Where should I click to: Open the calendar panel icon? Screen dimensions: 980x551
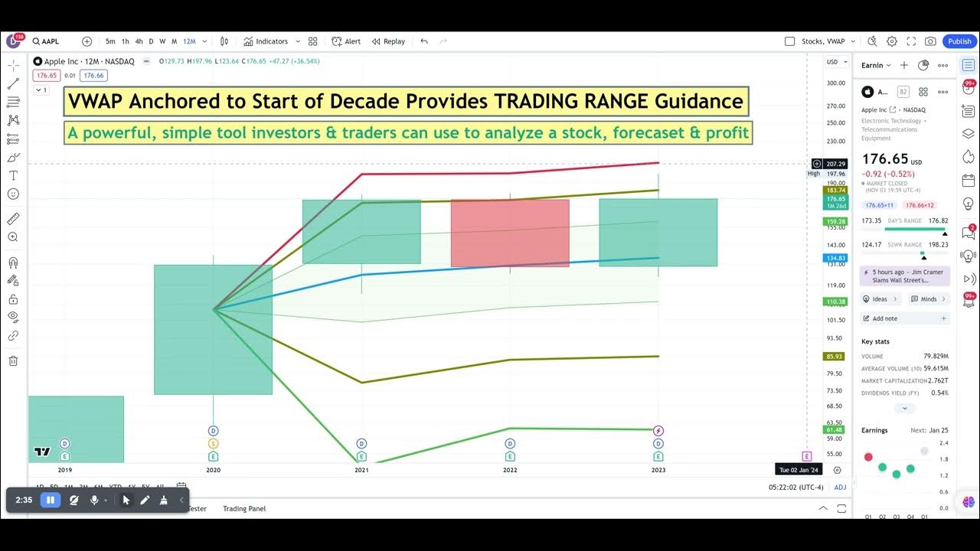click(x=969, y=181)
